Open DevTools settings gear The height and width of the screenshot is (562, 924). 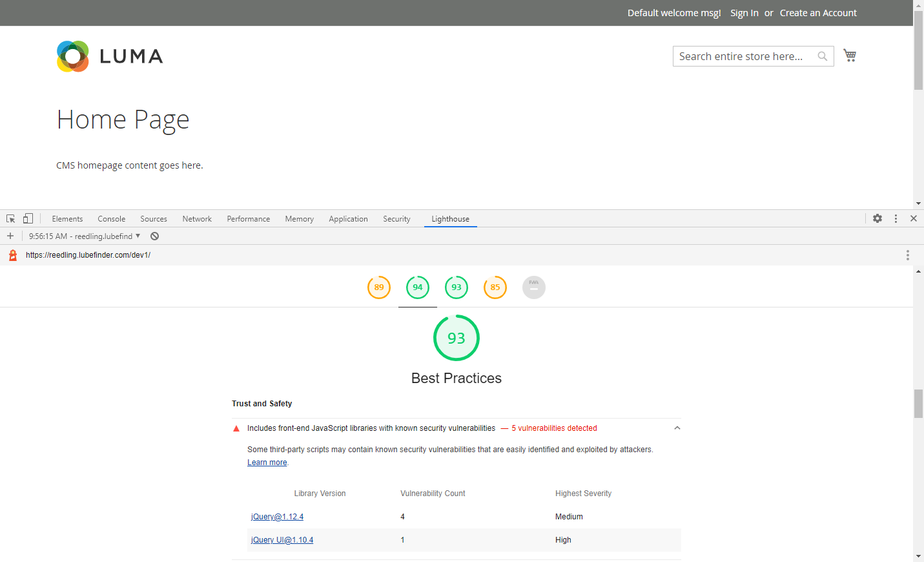[x=878, y=218]
